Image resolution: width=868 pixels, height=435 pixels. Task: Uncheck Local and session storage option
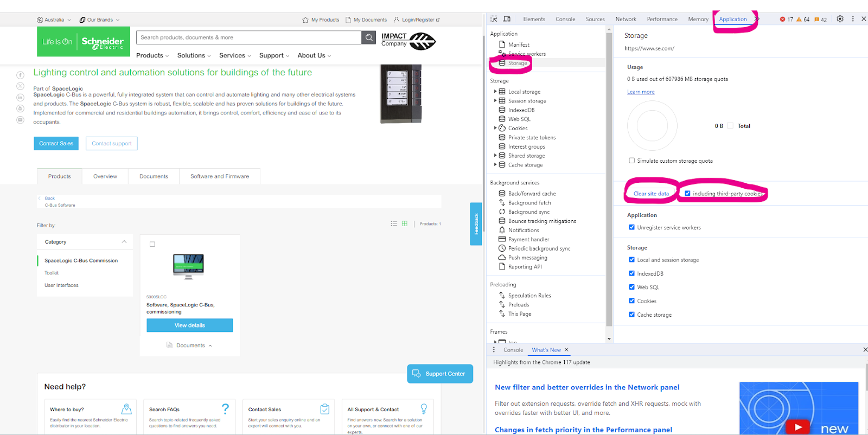pyautogui.click(x=631, y=260)
